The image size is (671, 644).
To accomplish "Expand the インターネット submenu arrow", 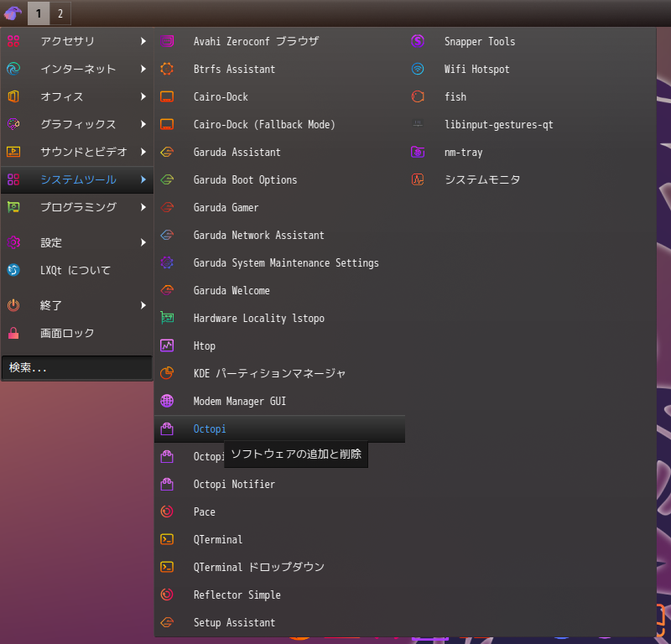I will (143, 69).
